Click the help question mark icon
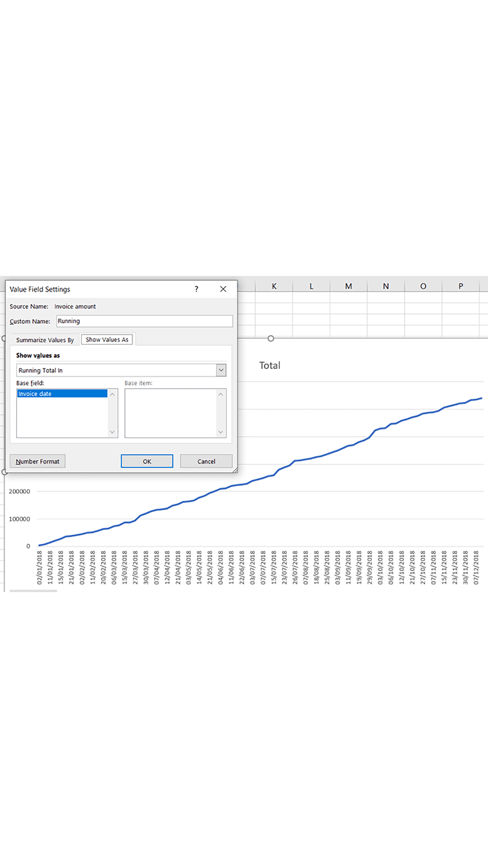The image size is (488, 868). click(x=196, y=289)
